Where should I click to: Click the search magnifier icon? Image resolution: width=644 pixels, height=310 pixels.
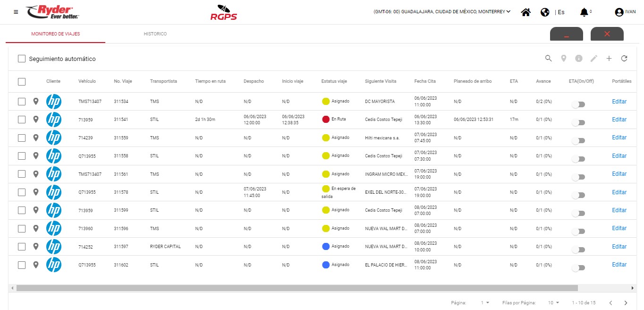pyautogui.click(x=548, y=59)
